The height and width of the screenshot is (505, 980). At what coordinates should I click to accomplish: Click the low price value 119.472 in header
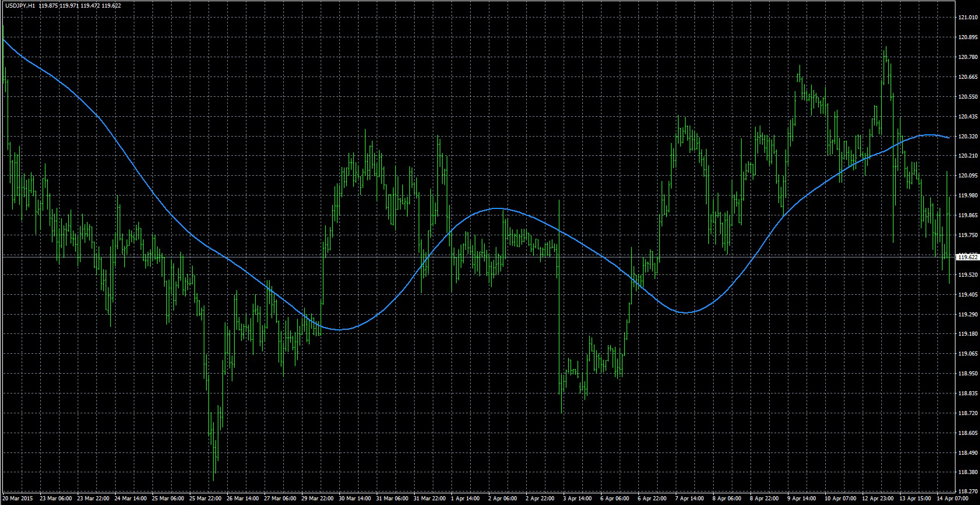[x=91, y=5]
